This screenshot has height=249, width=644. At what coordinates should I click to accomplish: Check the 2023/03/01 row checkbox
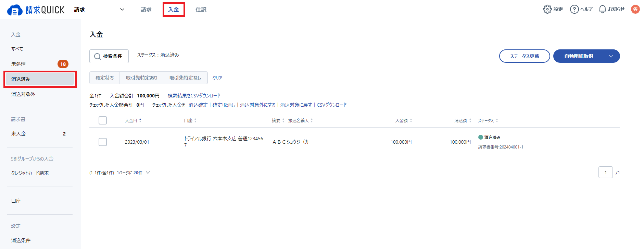(103, 142)
